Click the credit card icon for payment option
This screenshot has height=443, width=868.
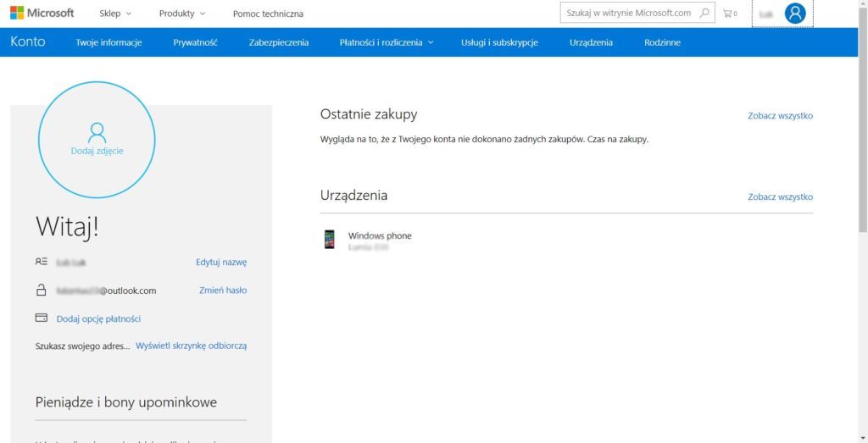(x=41, y=318)
